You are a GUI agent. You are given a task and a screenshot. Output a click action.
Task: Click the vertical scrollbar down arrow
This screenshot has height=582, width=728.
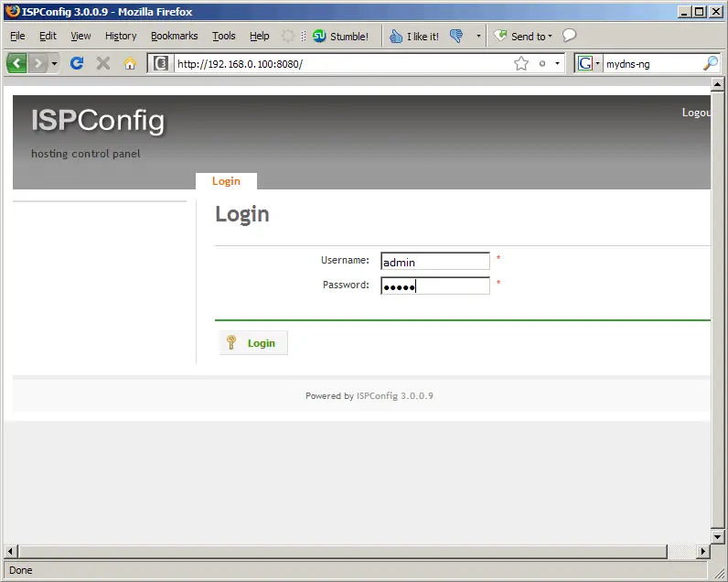pos(717,536)
